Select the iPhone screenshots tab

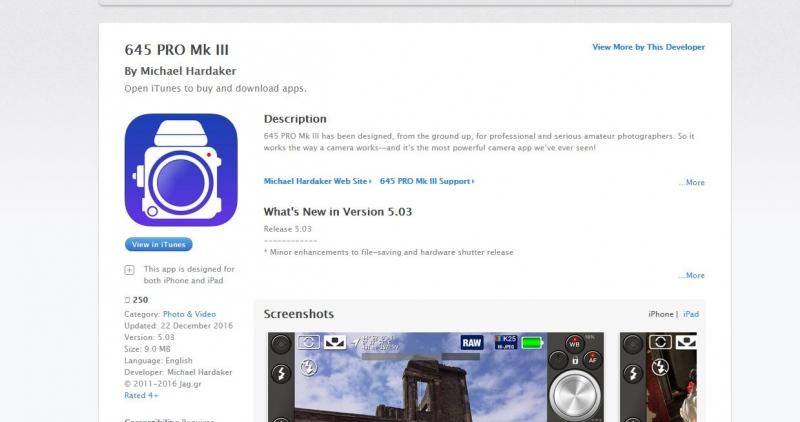661,314
